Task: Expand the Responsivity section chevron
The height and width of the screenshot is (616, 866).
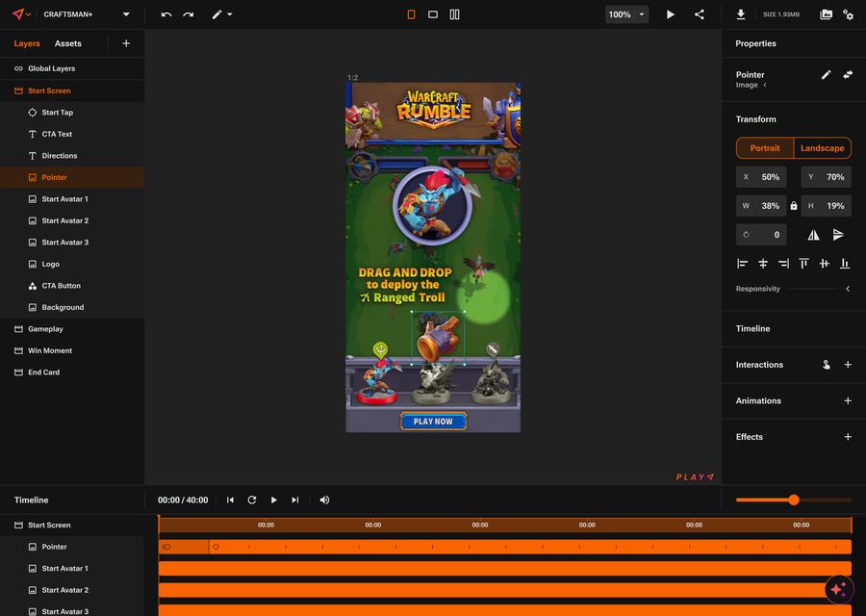Action: pyautogui.click(x=848, y=289)
